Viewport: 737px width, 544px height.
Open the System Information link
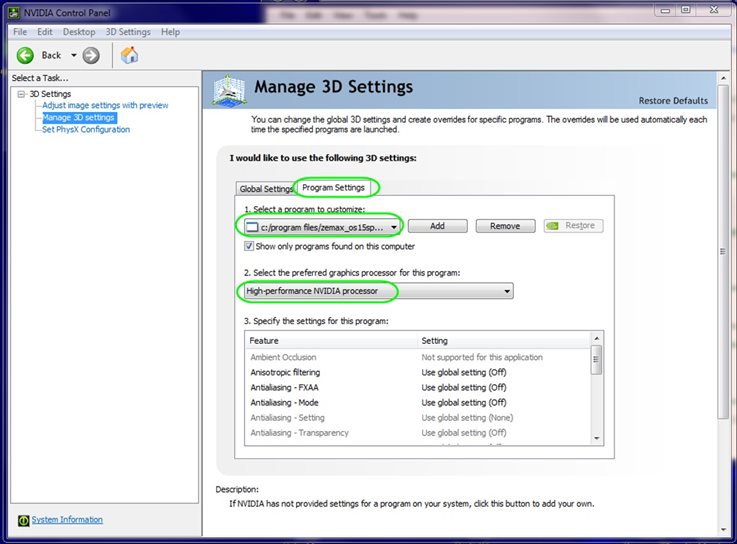click(67, 520)
